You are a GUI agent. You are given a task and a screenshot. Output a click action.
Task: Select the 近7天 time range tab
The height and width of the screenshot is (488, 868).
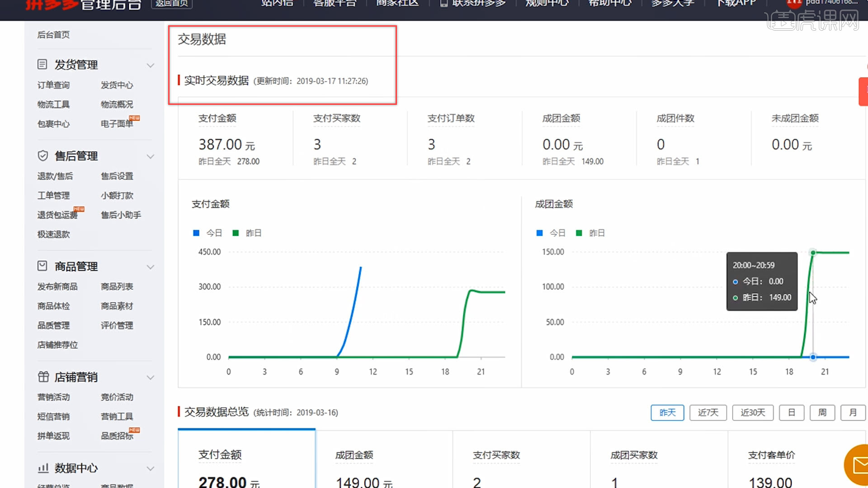tap(708, 413)
